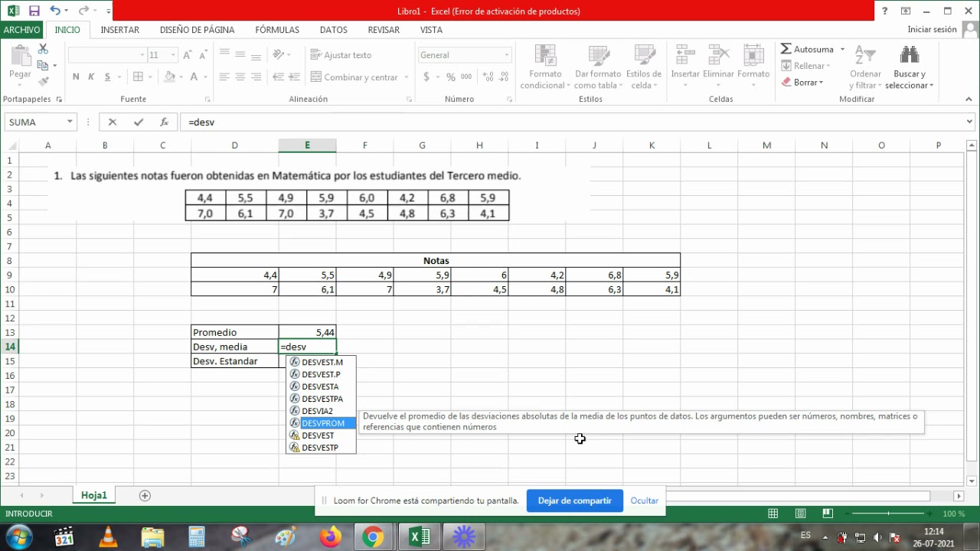The height and width of the screenshot is (551, 980).
Task: Open the Borrar dropdown
Action: [x=821, y=83]
